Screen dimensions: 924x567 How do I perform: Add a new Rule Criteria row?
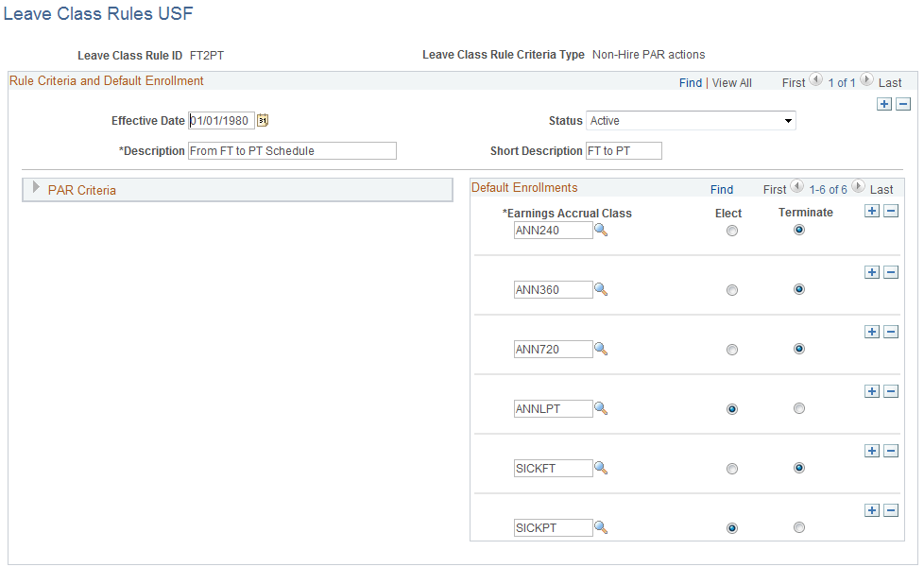click(884, 104)
